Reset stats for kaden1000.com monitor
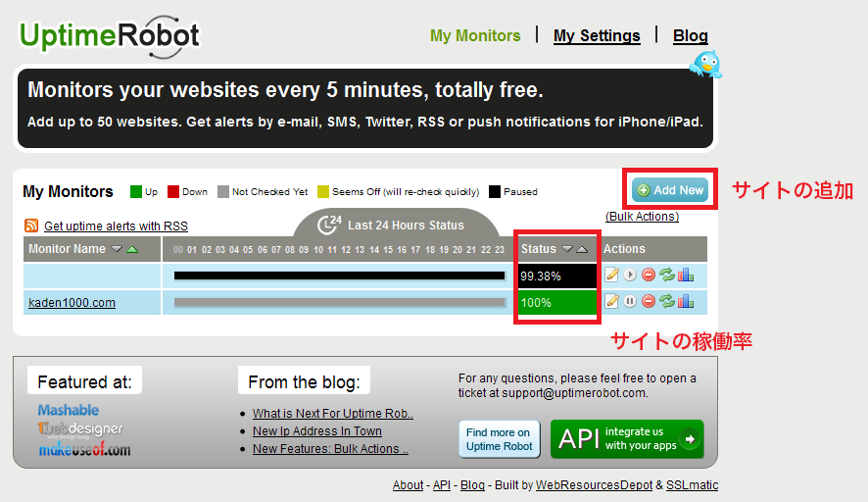The height and width of the screenshot is (502, 868). tap(667, 301)
